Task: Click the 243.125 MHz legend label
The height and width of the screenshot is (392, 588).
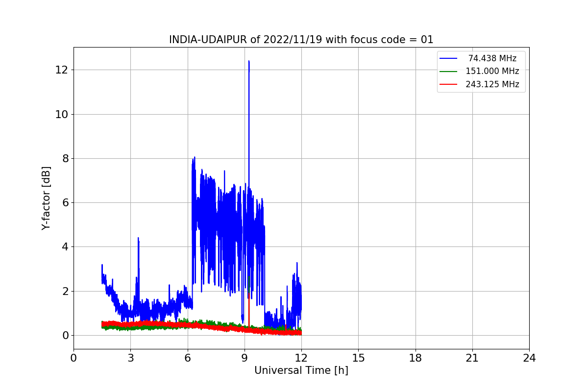Action: (x=492, y=84)
